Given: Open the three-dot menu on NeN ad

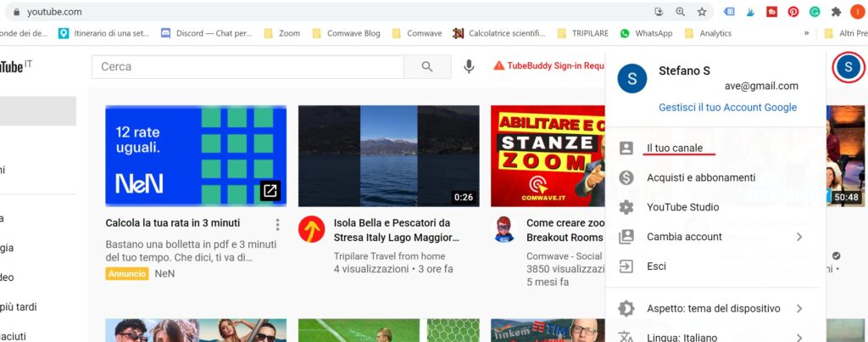Looking at the screenshot, I should point(277,225).
